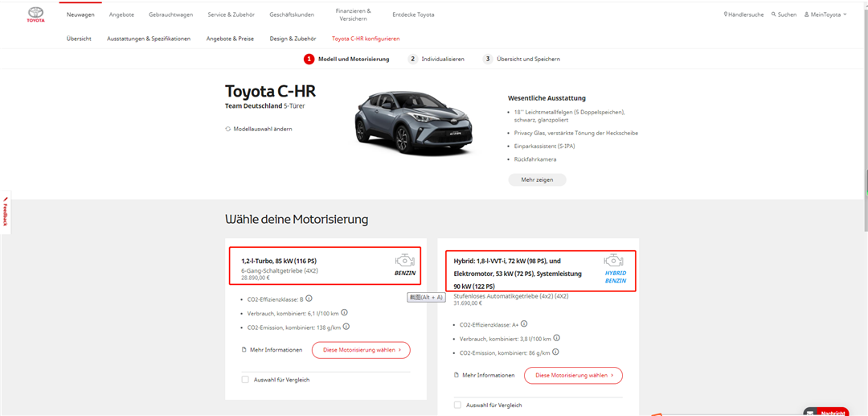Open the Nachricht chat widget
868x416 pixels.
click(x=825, y=412)
